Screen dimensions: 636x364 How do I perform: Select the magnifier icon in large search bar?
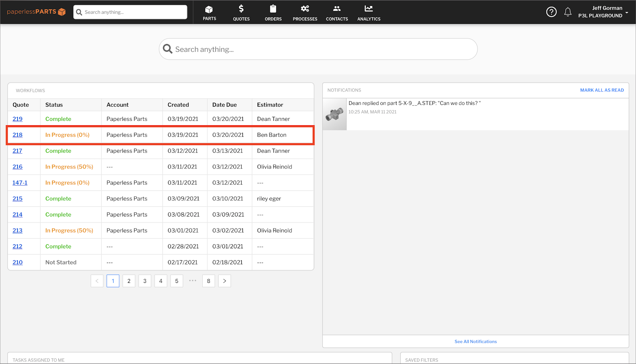pyautogui.click(x=168, y=49)
